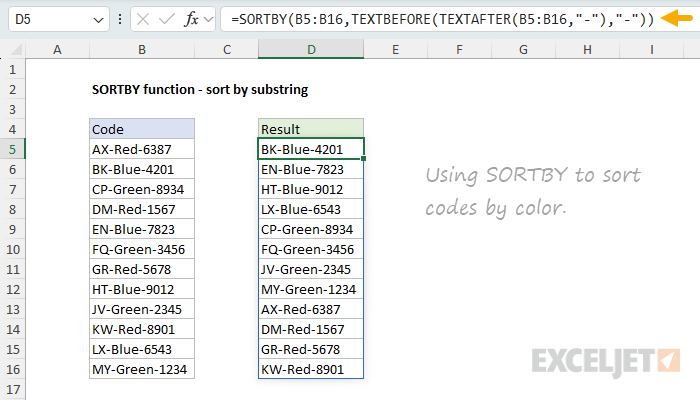Select column E header
Screen dimensions: 700x400
coord(396,50)
